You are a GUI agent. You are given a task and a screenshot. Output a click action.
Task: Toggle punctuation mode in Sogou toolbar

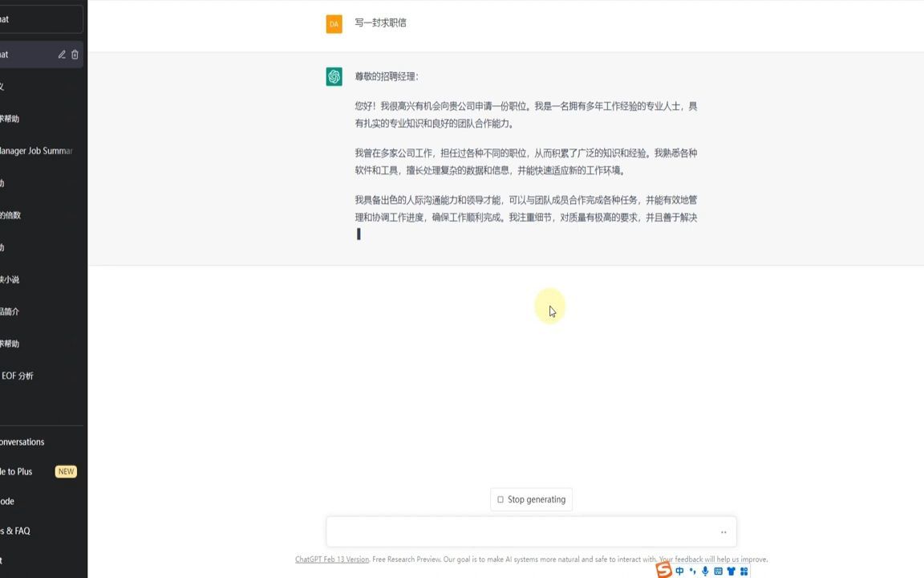point(692,571)
